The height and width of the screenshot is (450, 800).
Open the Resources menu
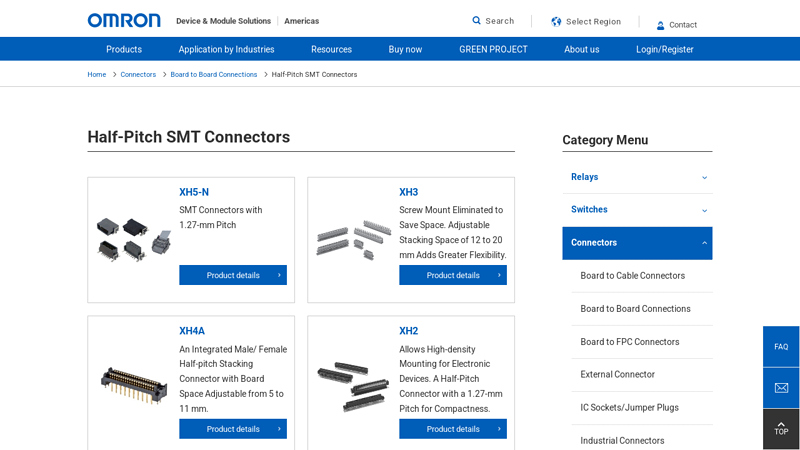332,49
